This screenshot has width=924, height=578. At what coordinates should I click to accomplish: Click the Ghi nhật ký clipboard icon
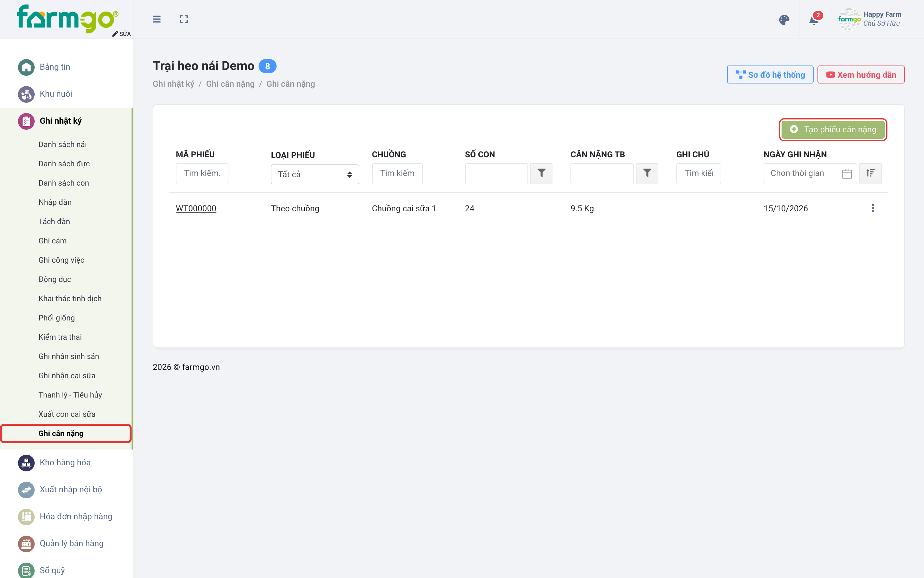pos(26,121)
